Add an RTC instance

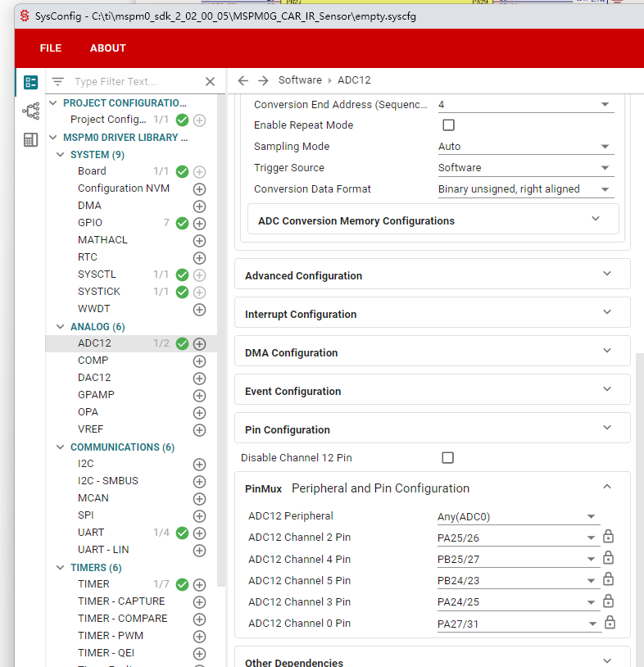tap(199, 258)
